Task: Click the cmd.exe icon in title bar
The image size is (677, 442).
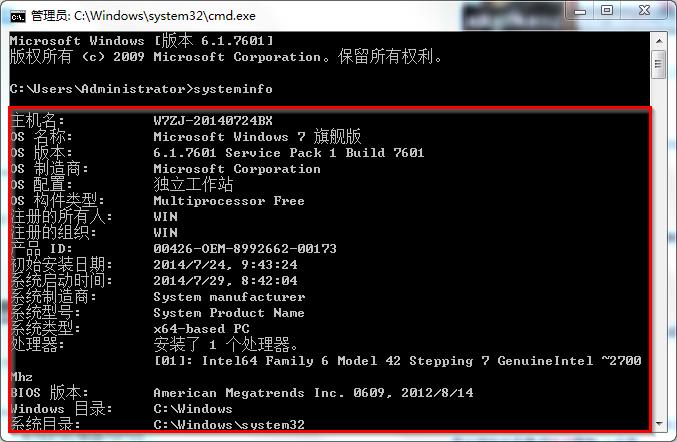Action: coord(17,14)
